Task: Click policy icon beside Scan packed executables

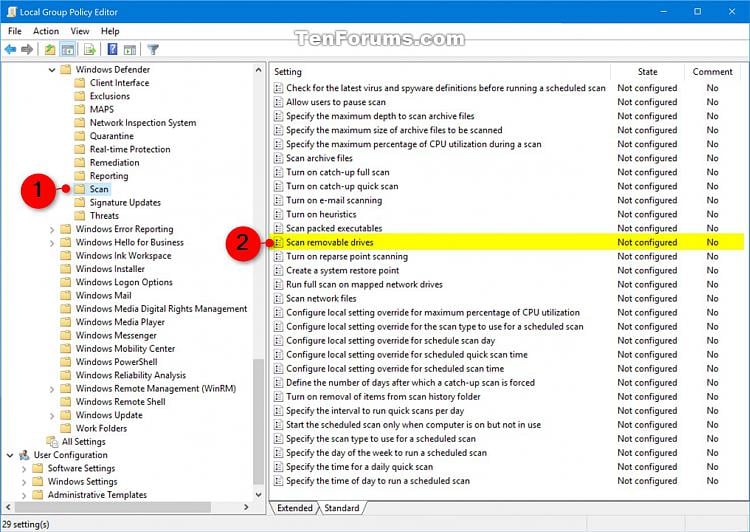Action: point(278,228)
